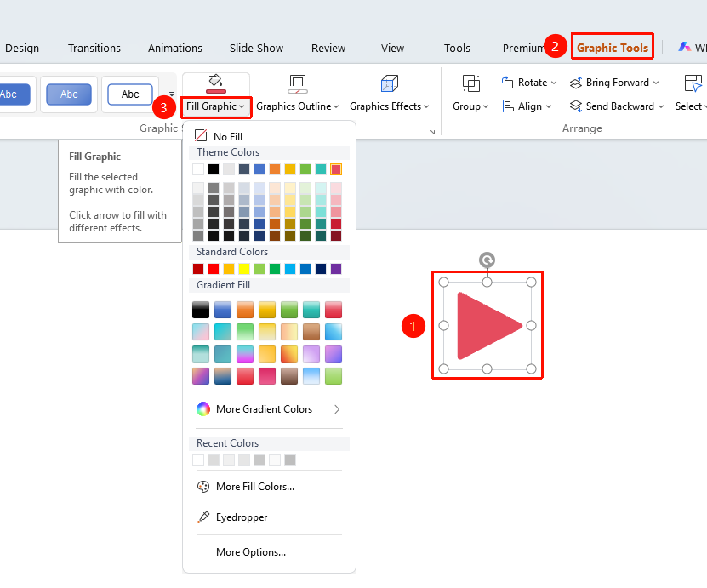Open the Tools tab
707x588 pixels.
(457, 49)
